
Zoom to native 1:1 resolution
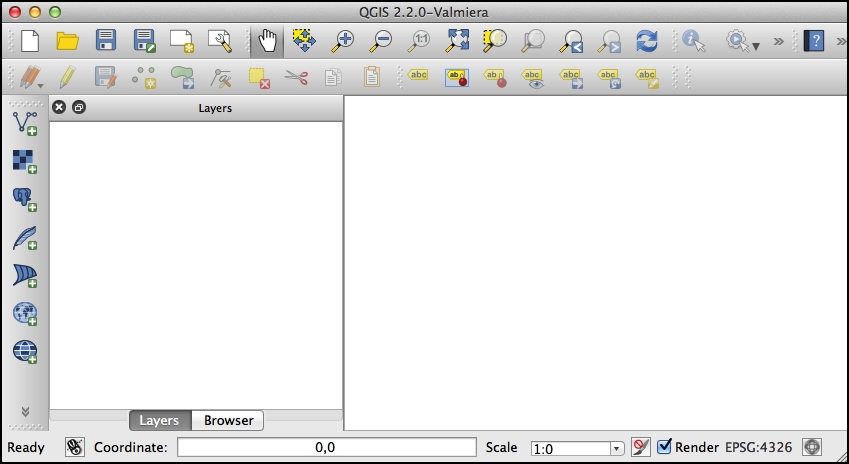click(419, 41)
